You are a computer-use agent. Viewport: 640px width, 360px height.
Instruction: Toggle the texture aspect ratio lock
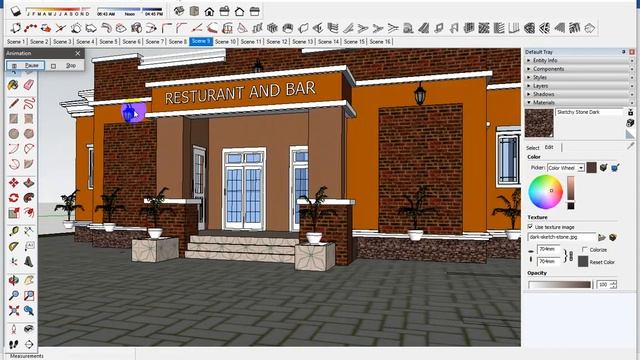tap(571, 256)
